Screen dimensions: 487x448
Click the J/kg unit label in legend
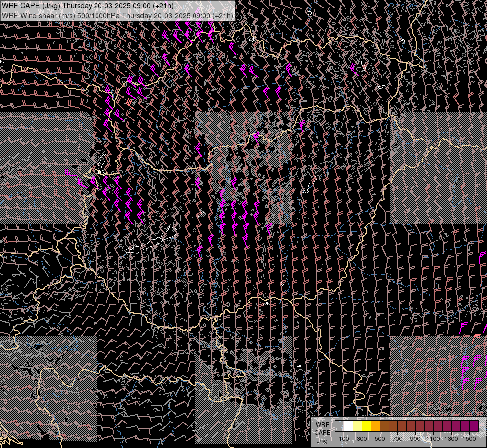(x=322, y=440)
